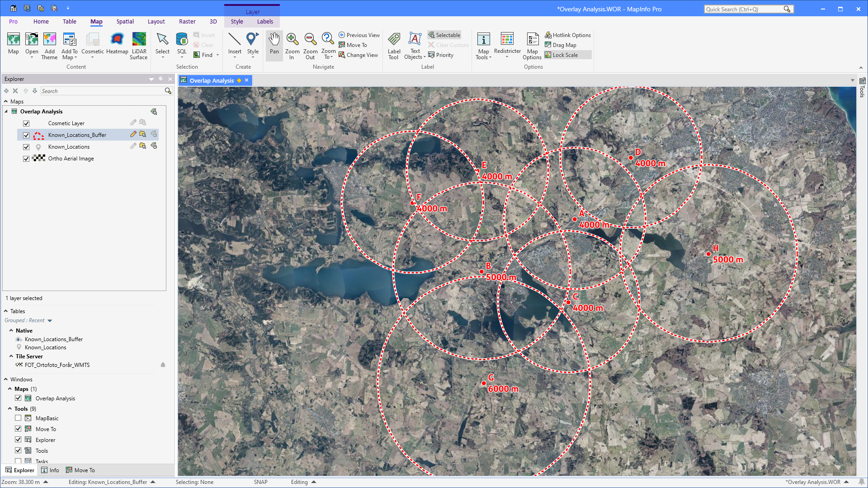The width and height of the screenshot is (868, 488).
Task: Click the Quick Search magnifier icon
Action: click(787, 9)
